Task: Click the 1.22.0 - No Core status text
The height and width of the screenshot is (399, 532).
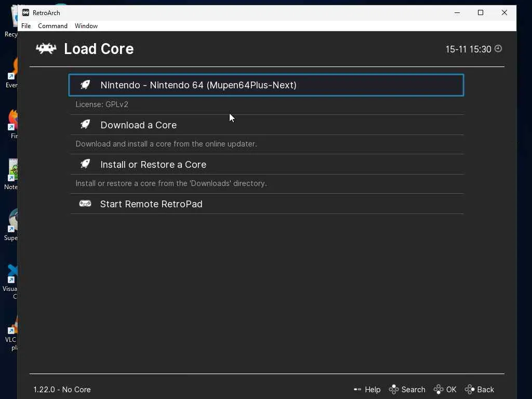Action: click(62, 389)
